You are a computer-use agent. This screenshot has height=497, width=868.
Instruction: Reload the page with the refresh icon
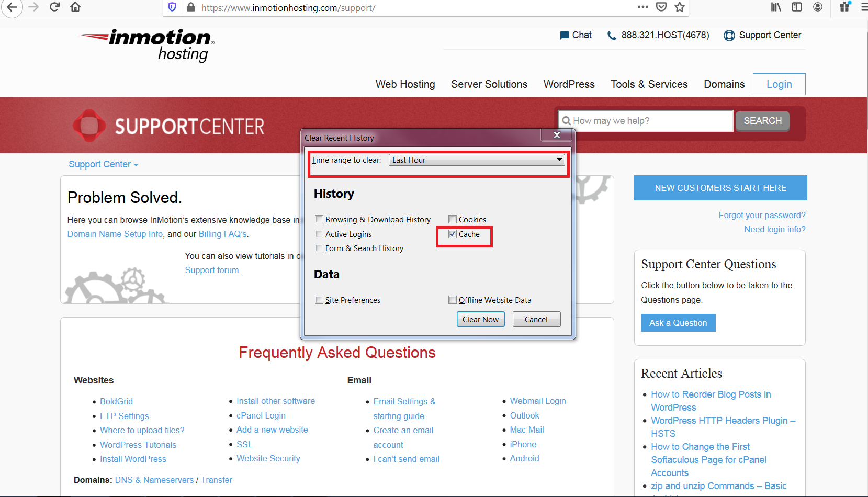pyautogui.click(x=54, y=7)
